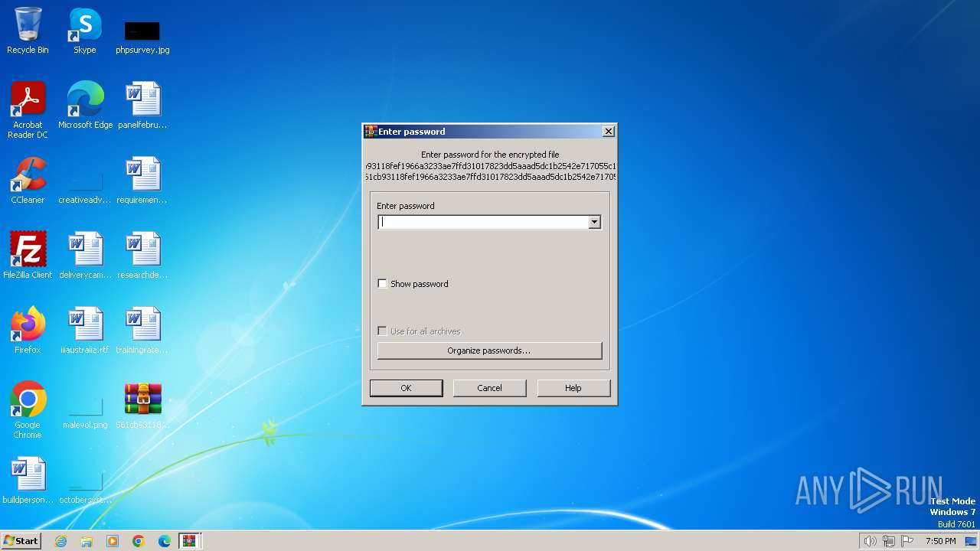This screenshot has width=980, height=551.
Task: Launch Firefox from the desktop
Action: 28,331
